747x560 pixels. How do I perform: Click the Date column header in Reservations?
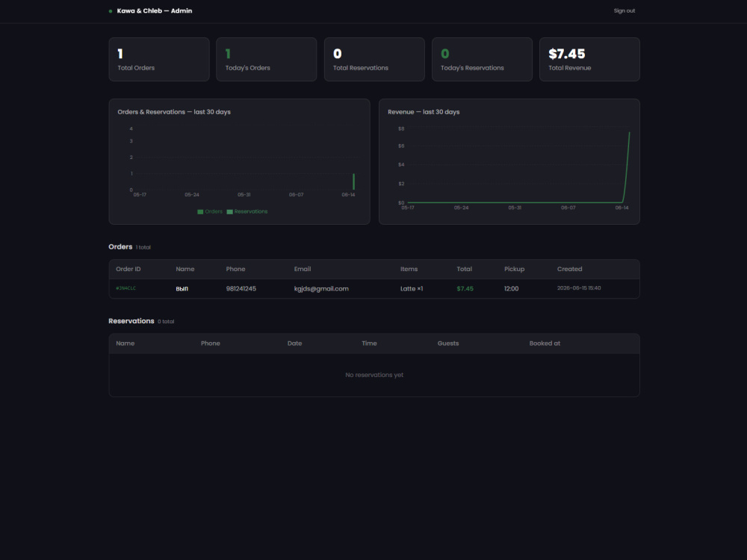click(x=294, y=343)
